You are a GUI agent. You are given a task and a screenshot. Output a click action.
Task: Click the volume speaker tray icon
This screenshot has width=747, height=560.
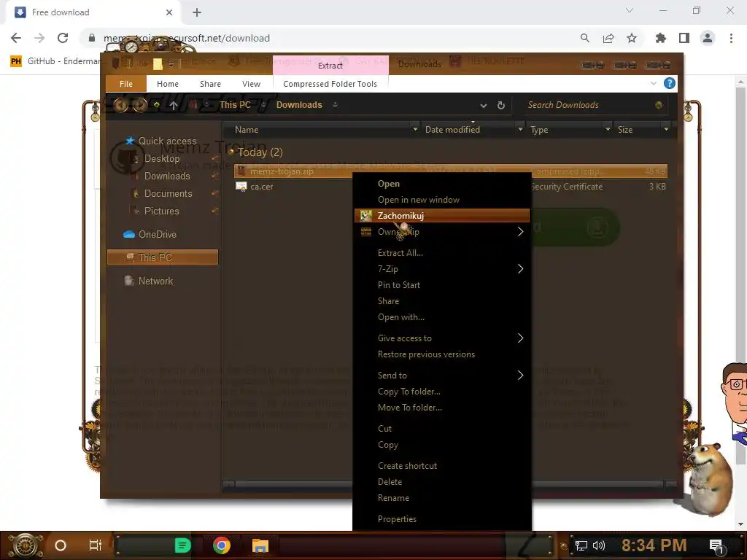click(x=599, y=545)
